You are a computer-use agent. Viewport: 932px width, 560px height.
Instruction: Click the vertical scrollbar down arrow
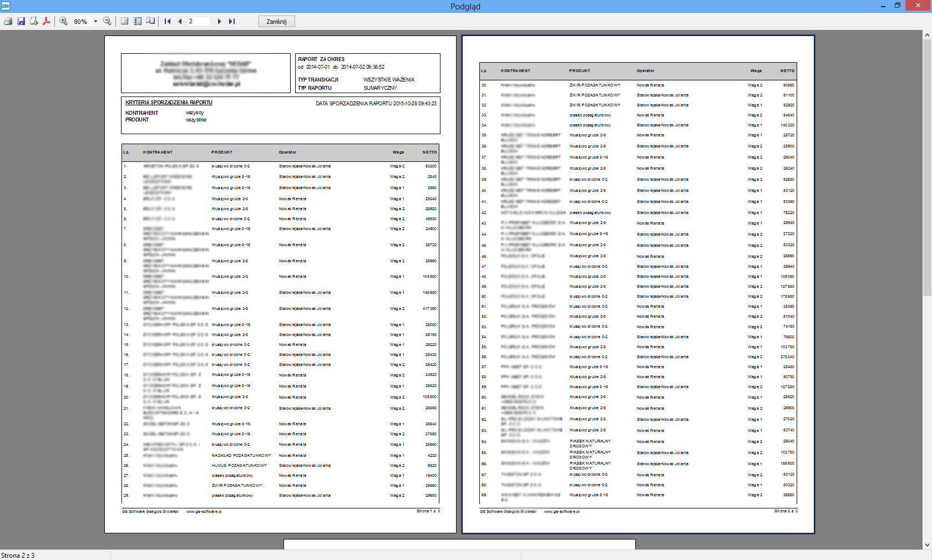pos(927,545)
